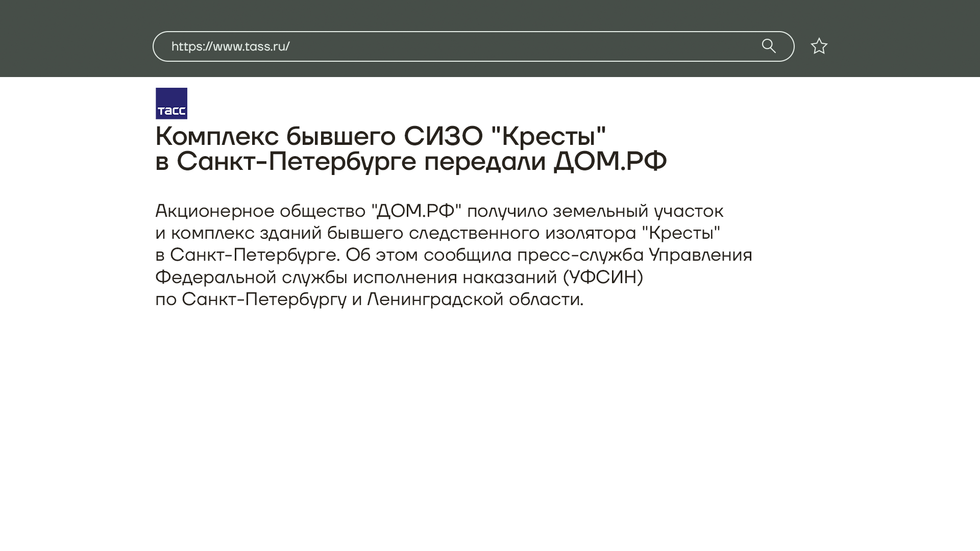This screenshot has height=551, width=980.
Task: Click the headline's "передали ДОМ.РФ" line
Action: (545, 161)
